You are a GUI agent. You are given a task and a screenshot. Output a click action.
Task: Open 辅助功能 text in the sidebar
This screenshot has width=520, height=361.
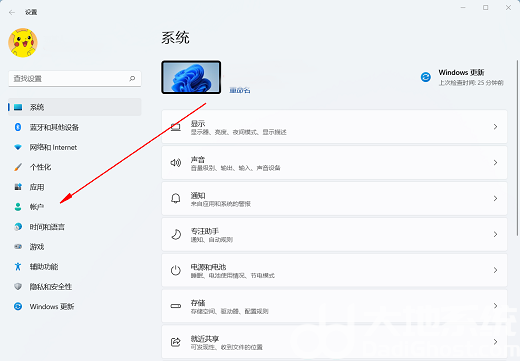44,267
